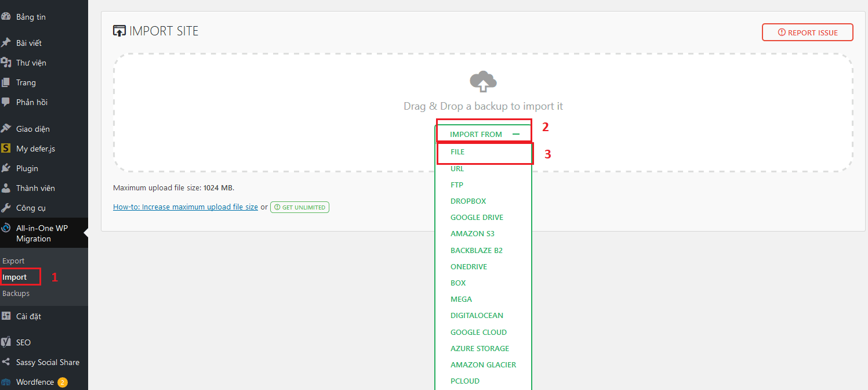This screenshot has height=390, width=868.
Task: Click the Wordfence shield icon
Action: (x=6, y=382)
